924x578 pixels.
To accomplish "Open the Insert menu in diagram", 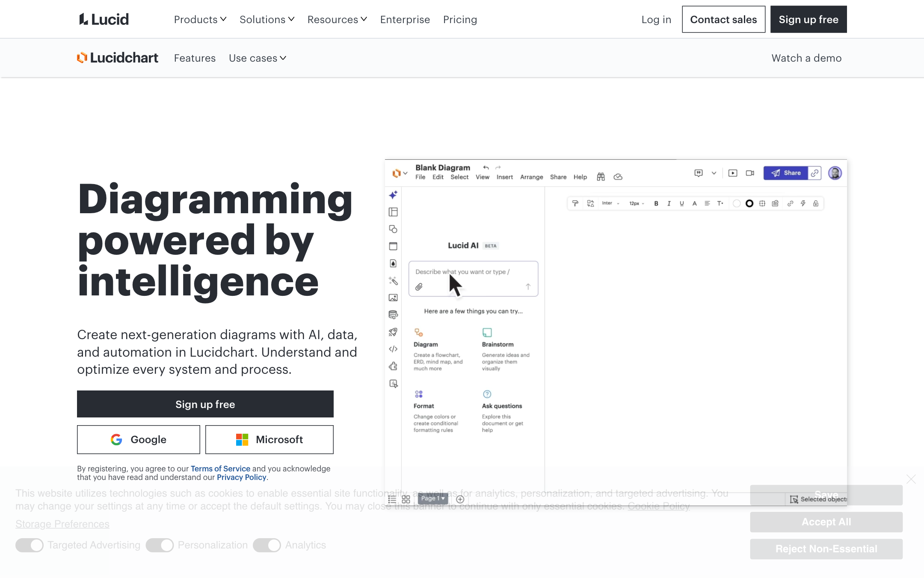I will [x=504, y=177].
